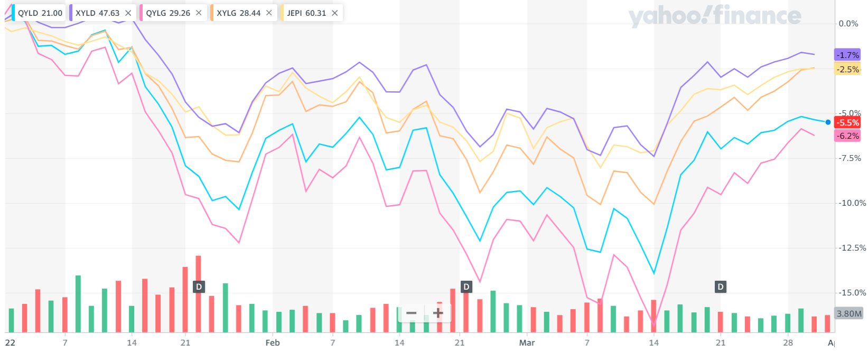Zoom out the chart with the minus icon

(x=412, y=313)
